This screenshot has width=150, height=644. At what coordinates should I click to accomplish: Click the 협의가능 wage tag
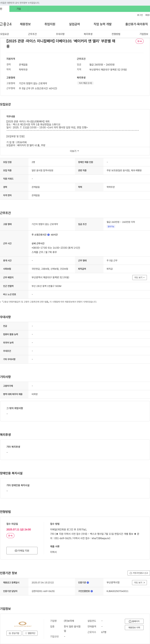[111, 227]
